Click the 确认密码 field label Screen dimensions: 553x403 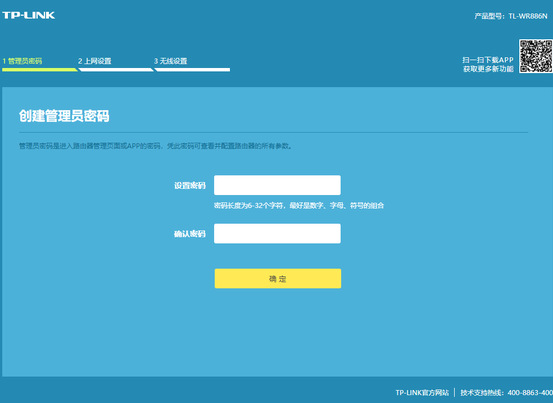pyautogui.click(x=190, y=234)
